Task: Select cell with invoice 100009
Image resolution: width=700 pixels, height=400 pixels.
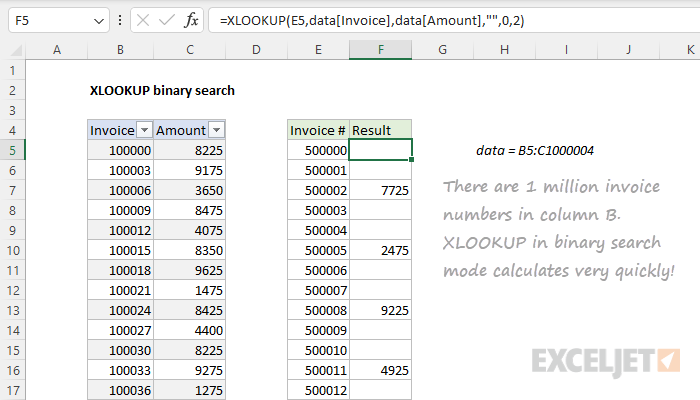Action: (x=121, y=210)
